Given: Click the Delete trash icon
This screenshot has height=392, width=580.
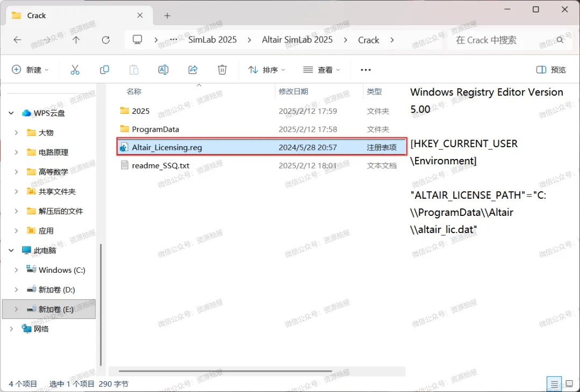Looking at the screenshot, I should 222,69.
